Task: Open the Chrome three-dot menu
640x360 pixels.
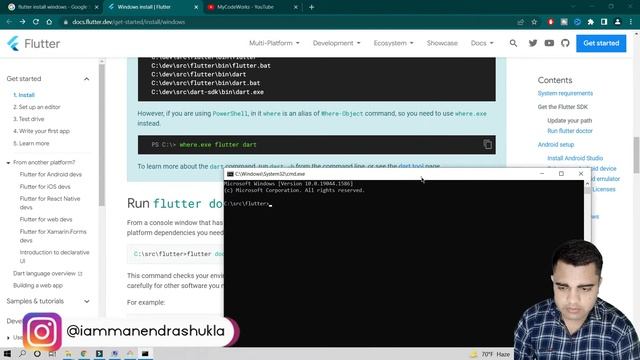Action: [631, 22]
